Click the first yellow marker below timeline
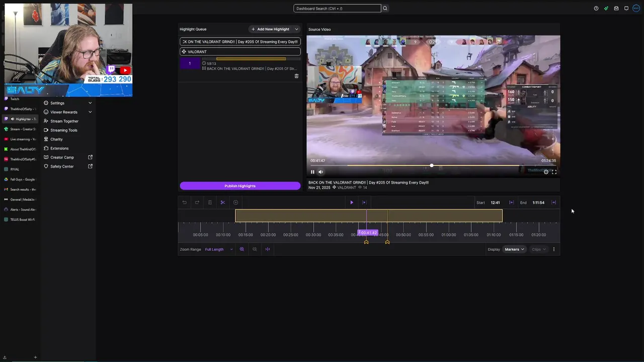 point(366,242)
